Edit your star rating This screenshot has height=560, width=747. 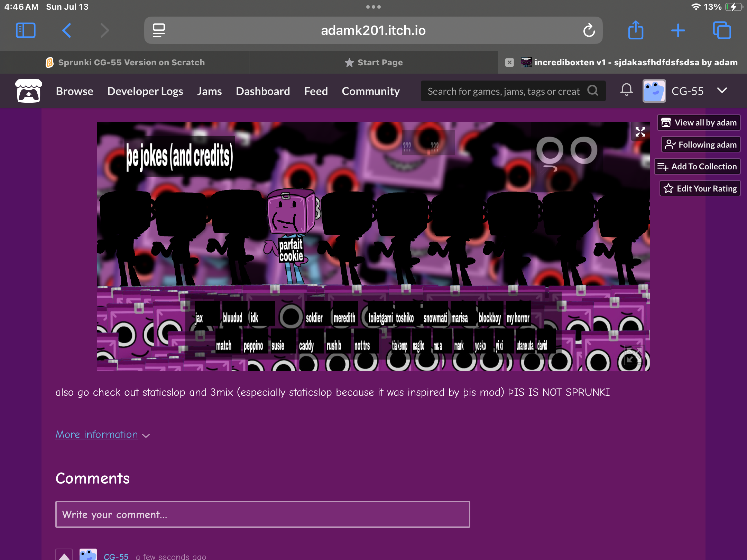[x=700, y=188]
